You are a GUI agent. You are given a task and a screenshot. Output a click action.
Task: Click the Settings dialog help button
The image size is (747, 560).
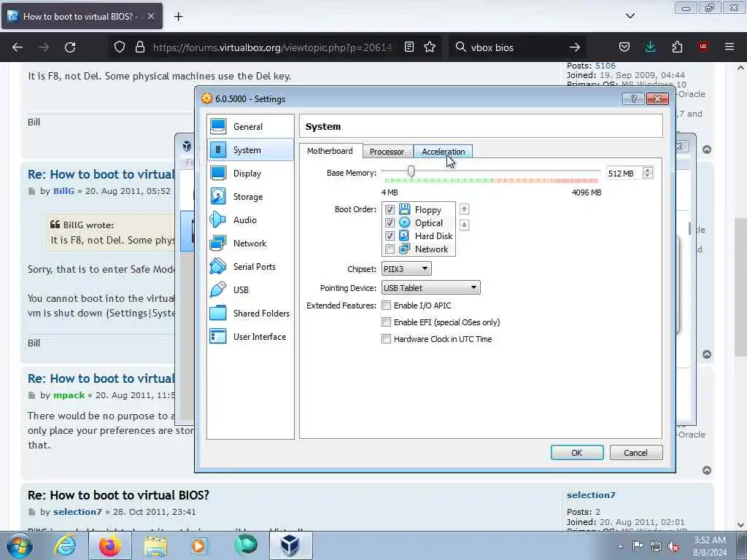634,98
